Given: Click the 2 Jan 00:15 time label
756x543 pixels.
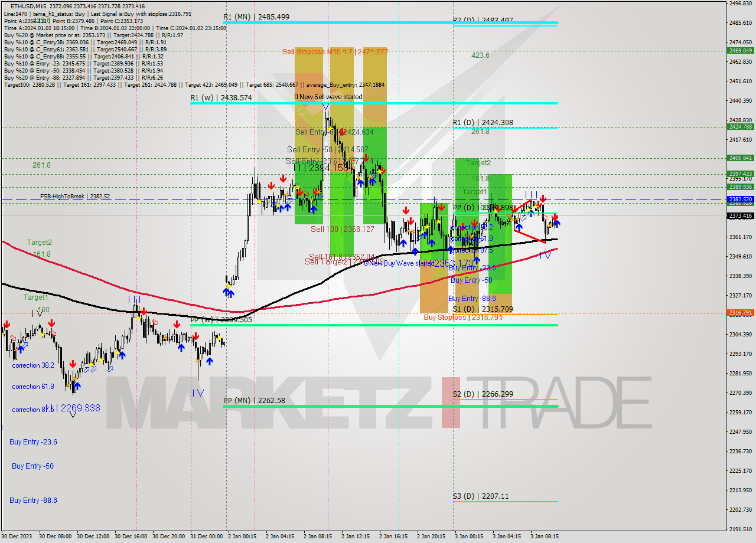Looking at the screenshot, I should pyautogui.click(x=242, y=537).
